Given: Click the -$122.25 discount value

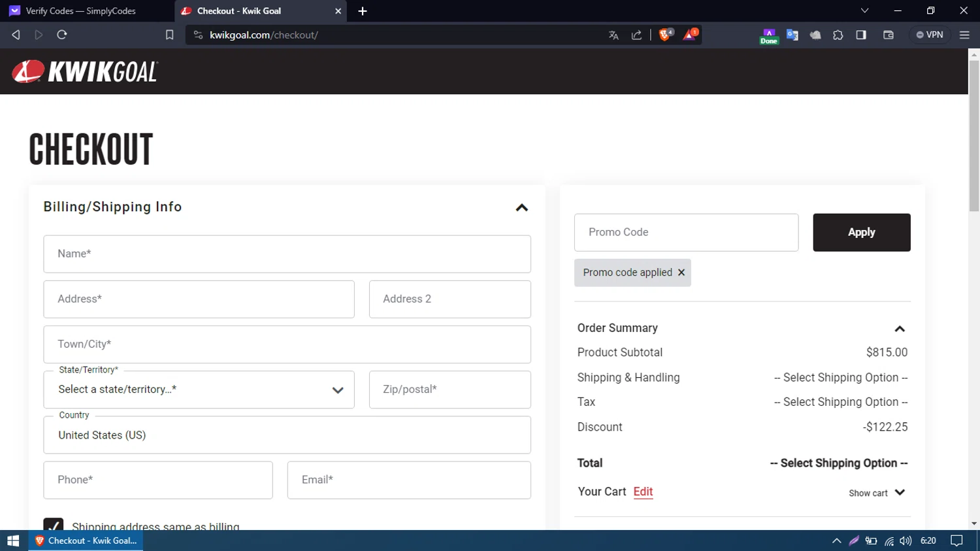Looking at the screenshot, I should pos(885,427).
